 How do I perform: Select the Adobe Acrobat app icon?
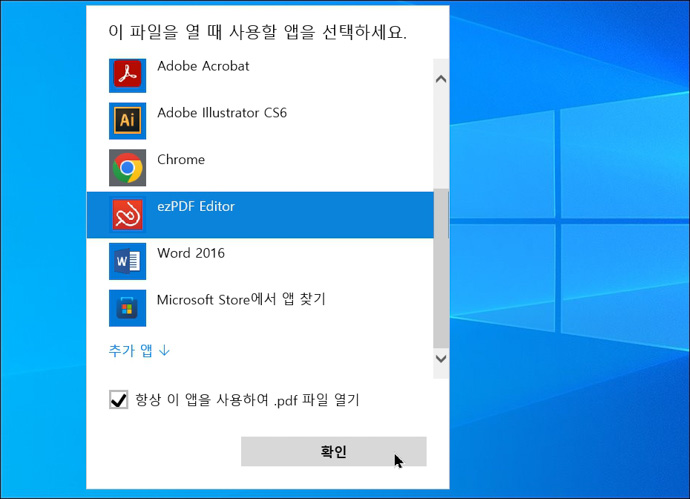[x=127, y=75]
